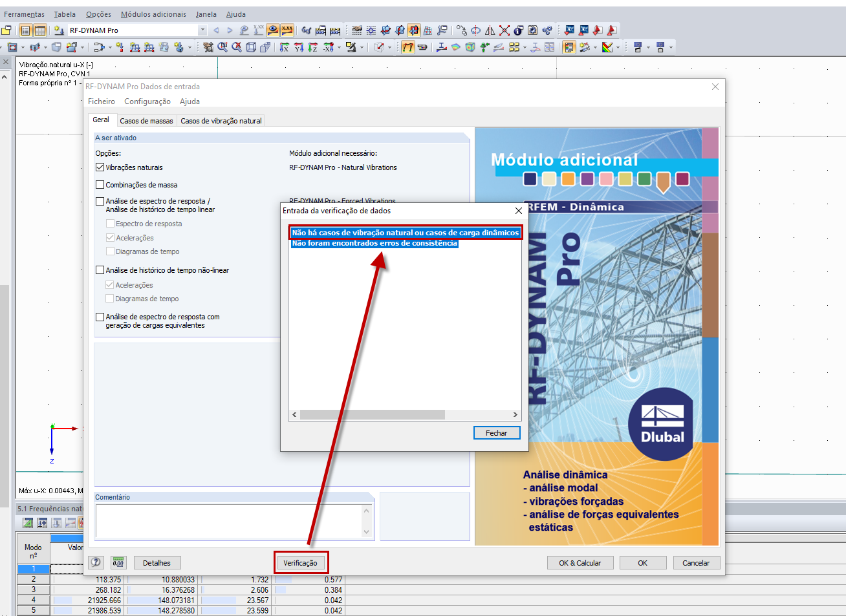Open the dialog's Ficheiro menu
Viewport: 846px width, 616px height.
[x=102, y=101]
